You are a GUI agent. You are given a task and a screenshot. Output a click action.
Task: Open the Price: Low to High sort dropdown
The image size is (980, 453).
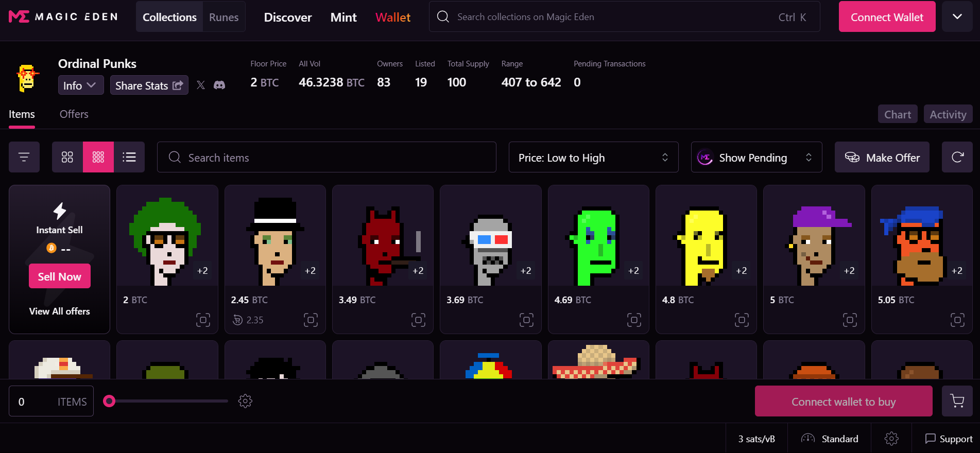(x=593, y=157)
